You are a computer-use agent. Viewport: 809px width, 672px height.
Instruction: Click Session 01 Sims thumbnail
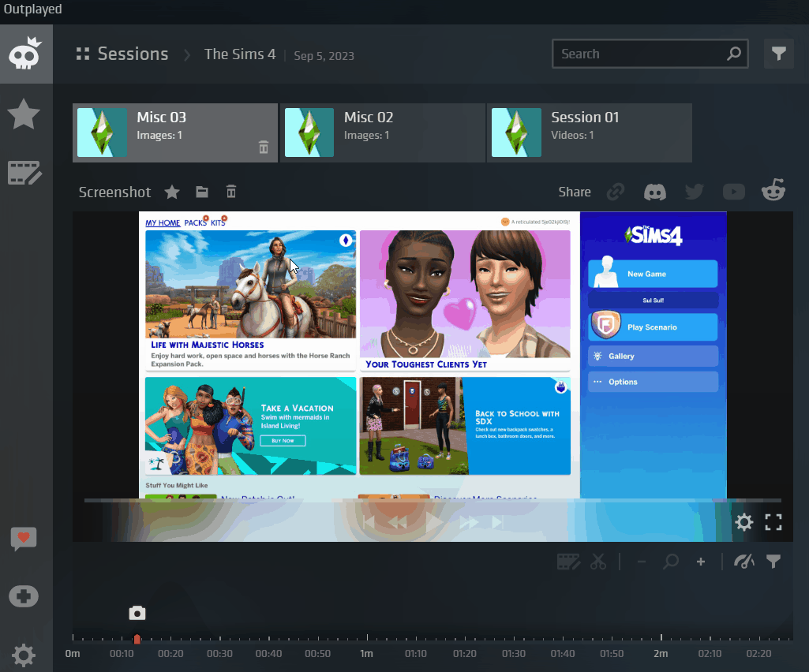pos(516,132)
